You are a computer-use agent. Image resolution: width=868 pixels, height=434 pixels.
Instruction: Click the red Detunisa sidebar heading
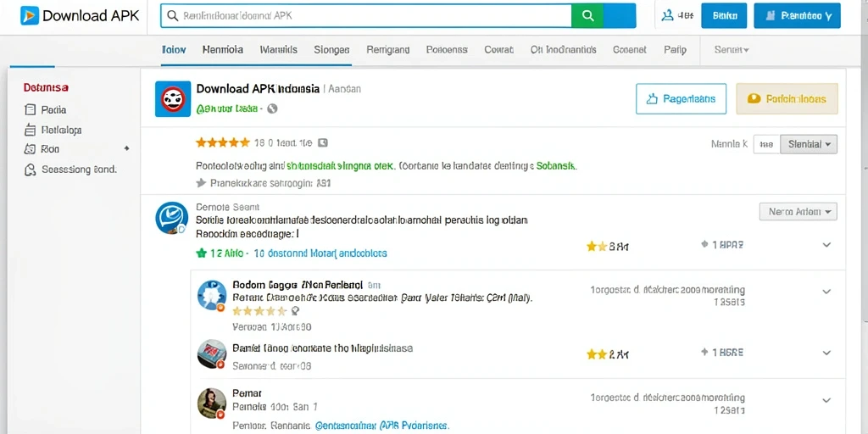click(46, 87)
